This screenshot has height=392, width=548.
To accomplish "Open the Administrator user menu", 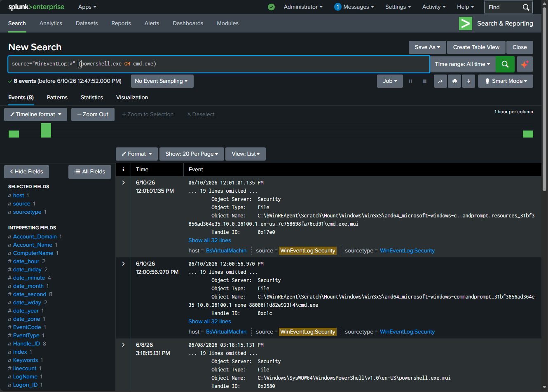I will 303,7.
